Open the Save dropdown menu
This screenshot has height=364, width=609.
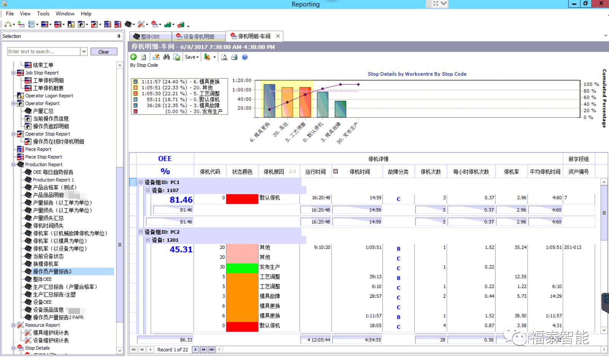tap(192, 57)
